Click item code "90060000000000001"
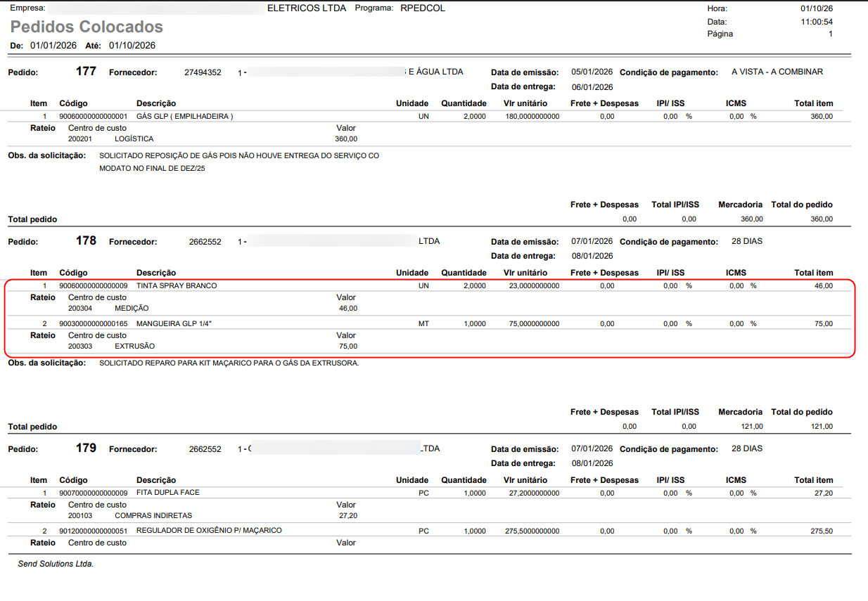The height and width of the screenshot is (601, 868). click(x=94, y=117)
